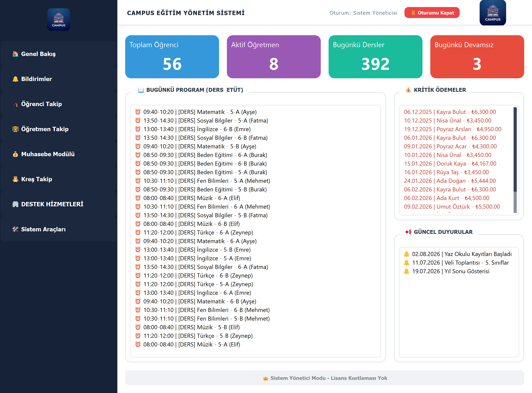Select announcement Veli Toplantısı - 5. Sınıflar
The height and width of the screenshot is (393, 532).
point(456,263)
